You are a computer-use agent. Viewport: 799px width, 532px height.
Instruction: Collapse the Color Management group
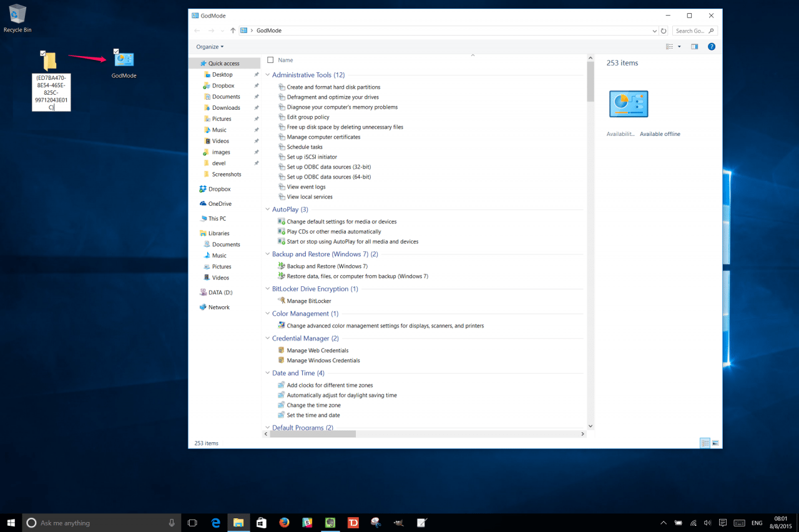pos(268,314)
